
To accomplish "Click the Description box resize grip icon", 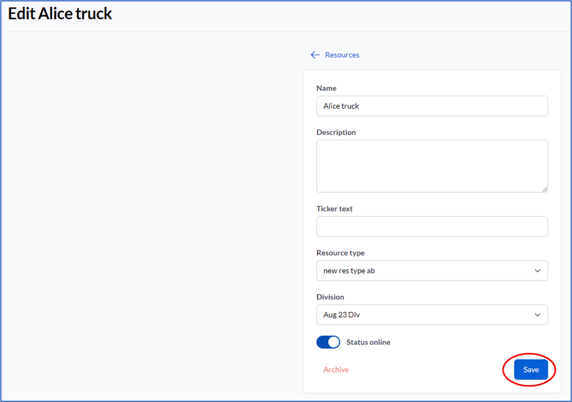I will (544, 189).
